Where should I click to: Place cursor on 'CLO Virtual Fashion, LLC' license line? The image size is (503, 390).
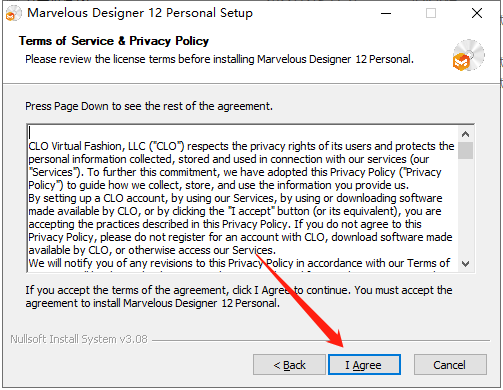pos(241,146)
